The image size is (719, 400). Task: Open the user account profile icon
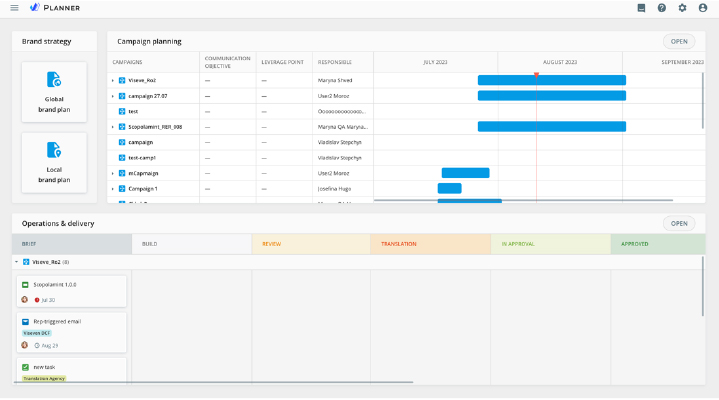pos(703,8)
